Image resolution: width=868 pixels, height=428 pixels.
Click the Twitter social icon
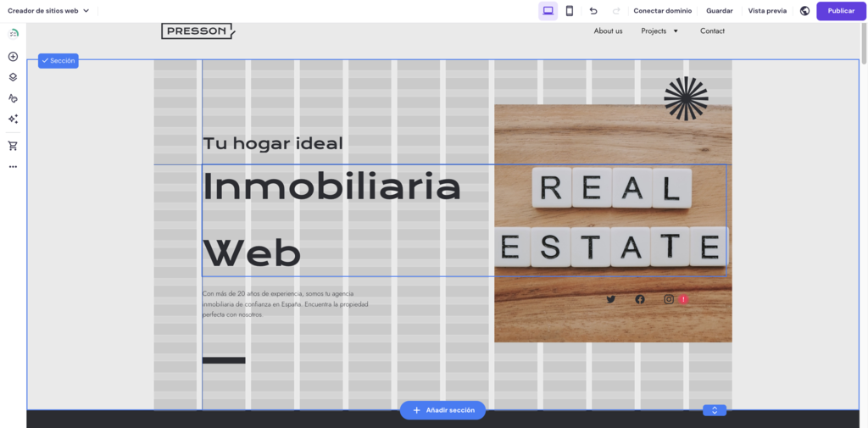coord(610,299)
